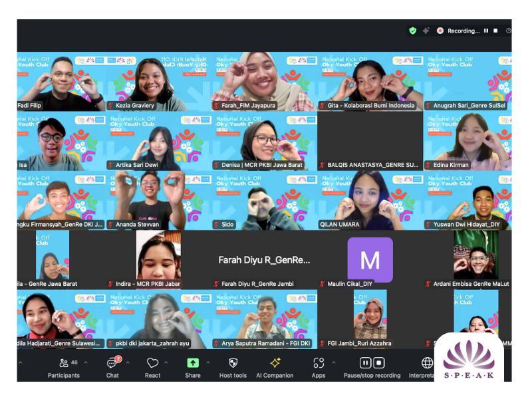Expand the arrow next to Chat
This screenshot has width=532, height=399.
[128, 363]
